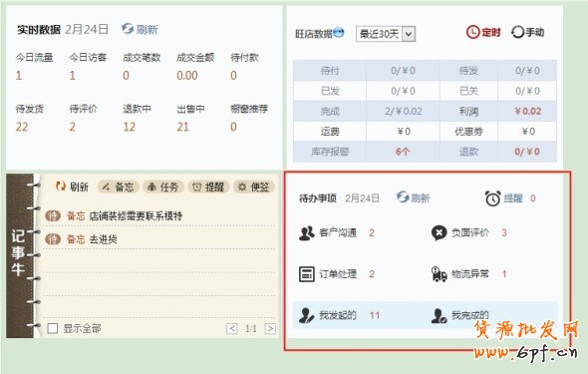Click 退款中 count 12

coord(129,127)
